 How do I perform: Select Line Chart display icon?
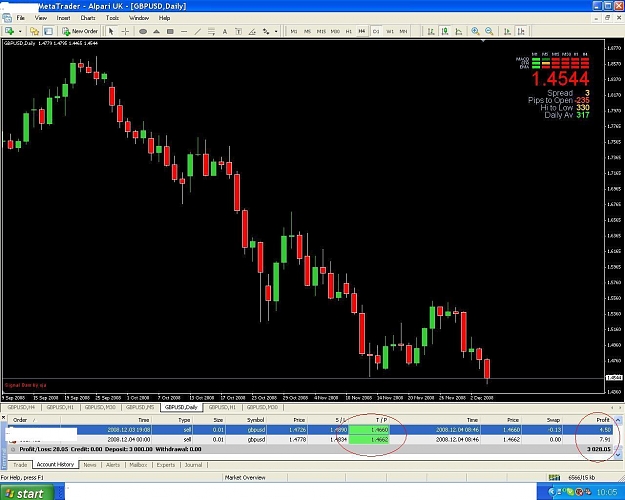click(459, 31)
